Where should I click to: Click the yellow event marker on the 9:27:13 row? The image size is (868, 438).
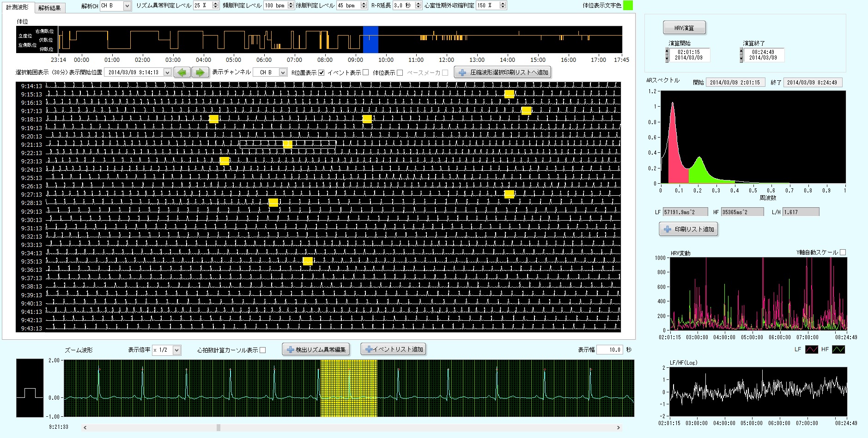click(509, 194)
